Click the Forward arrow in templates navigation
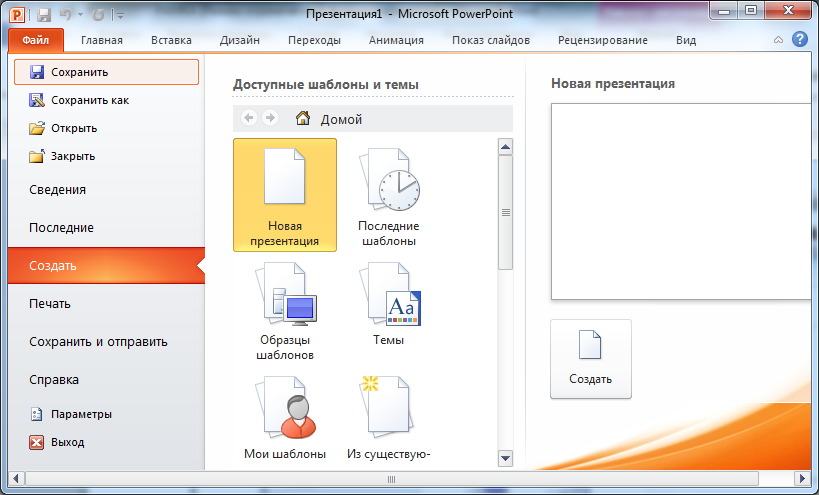Screen dimensions: 819x495 (x=270, y=118)
